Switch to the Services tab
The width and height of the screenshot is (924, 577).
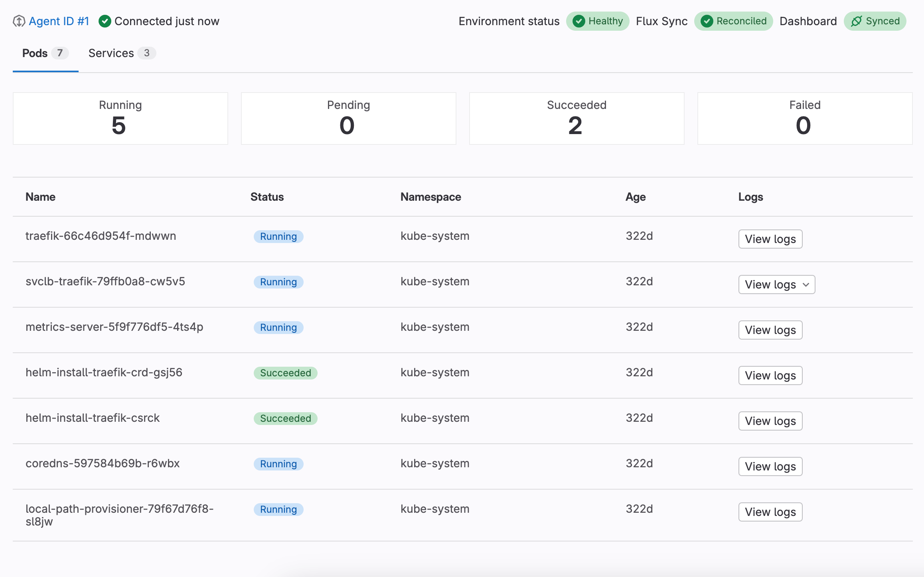(112, 53)
